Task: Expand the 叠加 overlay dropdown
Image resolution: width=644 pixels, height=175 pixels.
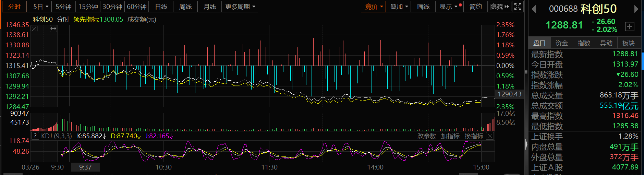Action: coord(399,7)
